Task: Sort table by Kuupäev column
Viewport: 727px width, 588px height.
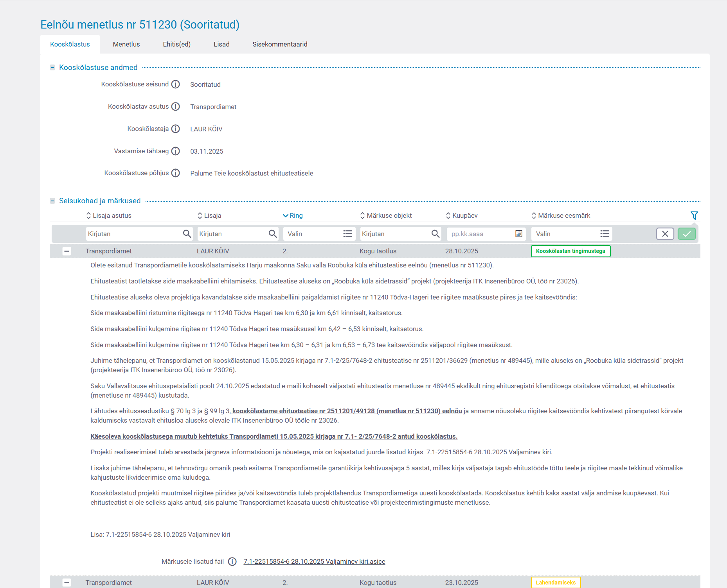Action: tap(464, 215)
